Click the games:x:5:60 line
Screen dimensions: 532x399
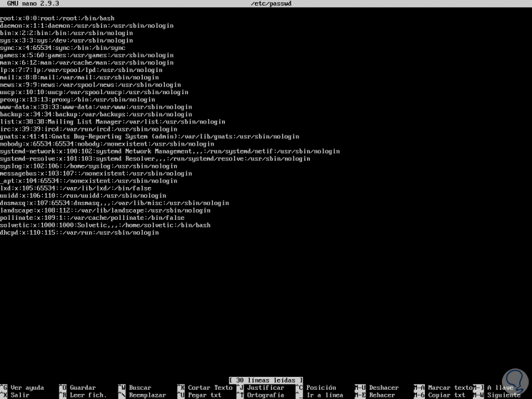(87, 55)
